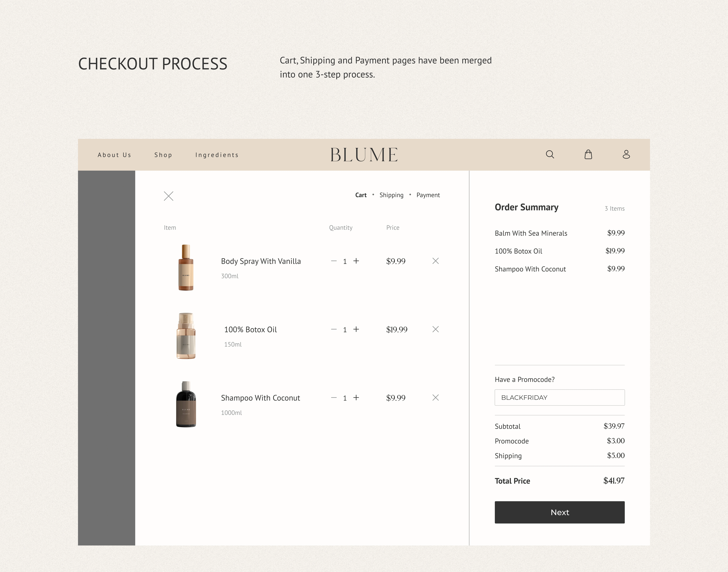
Task: Click 100% Botox Oil in Order Summary
Action: coord(518,251)
